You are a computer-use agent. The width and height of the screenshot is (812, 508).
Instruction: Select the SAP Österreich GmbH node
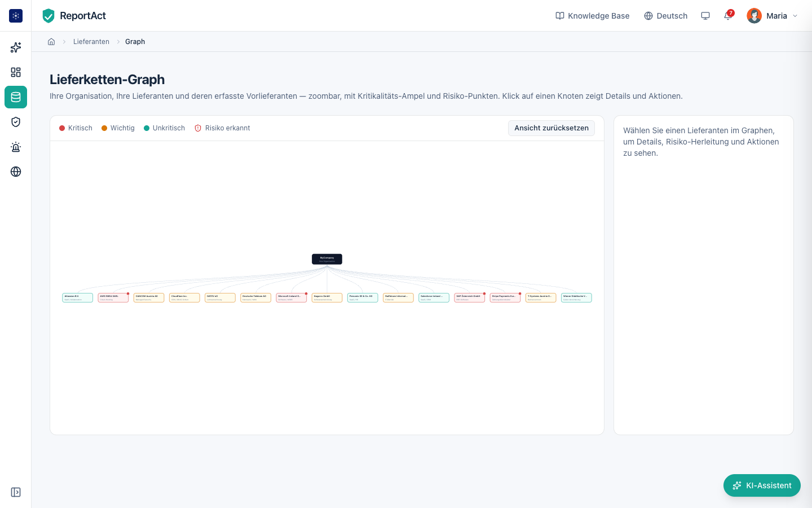tap(470, 297)
